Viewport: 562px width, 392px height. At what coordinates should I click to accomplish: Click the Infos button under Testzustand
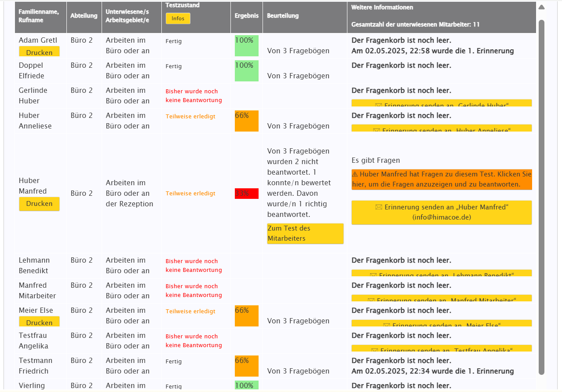coord(178,18)
